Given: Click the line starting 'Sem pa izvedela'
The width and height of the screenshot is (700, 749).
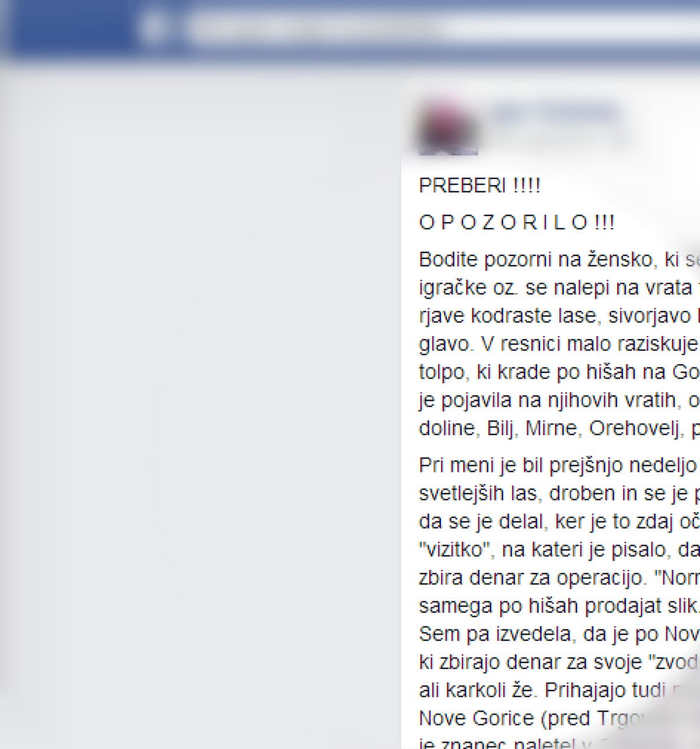Looking at the screenshot, I should pyautogui.click(x=559, y=634).
